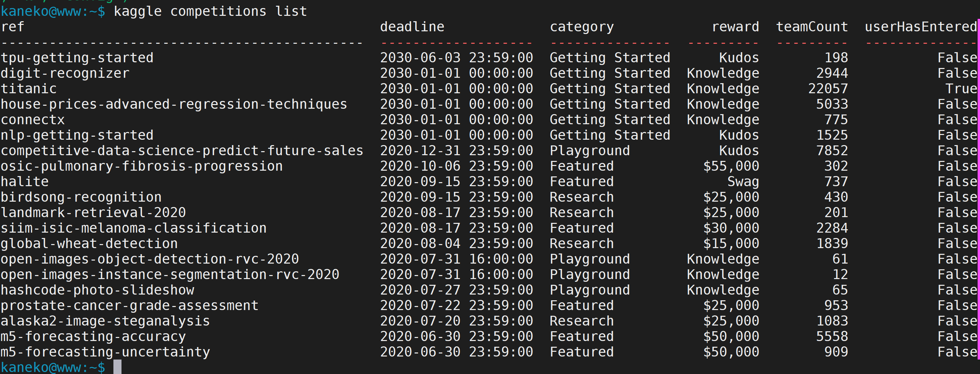
Task: Click 'Featured' category in the halite row
Action: tap(582, 182)
